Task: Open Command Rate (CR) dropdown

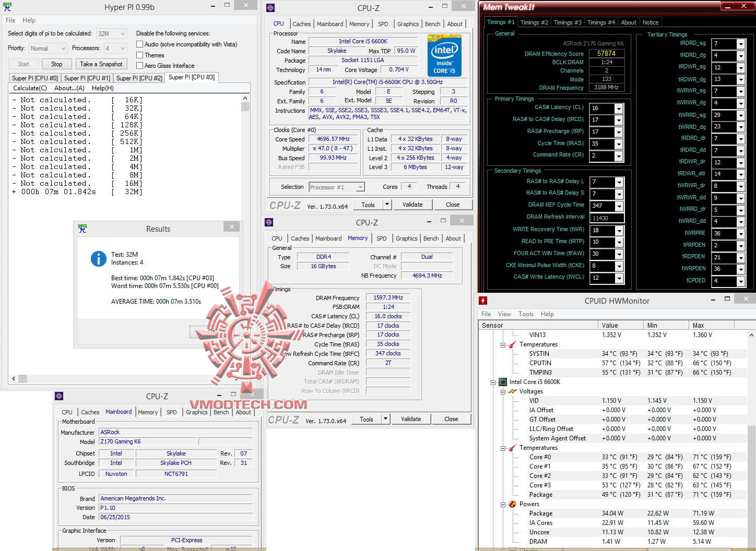Action: (x=619, y=156)
